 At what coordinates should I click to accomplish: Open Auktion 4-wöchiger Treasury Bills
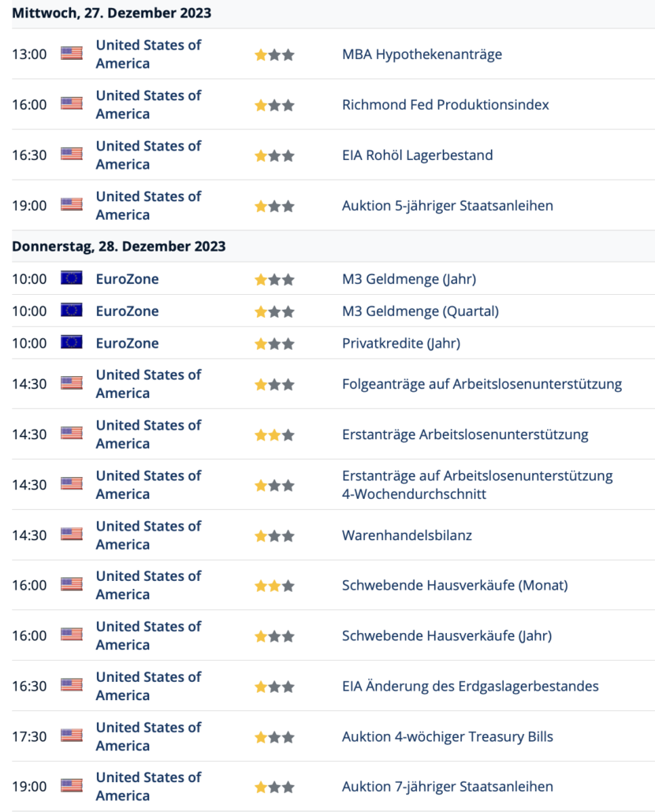[x=448, y=736]
